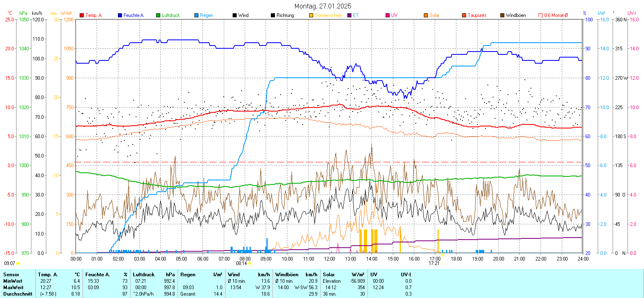This screenshot has width=644, height=298.
Task: Click the chart title Montag, 27.01.2025
Action: click(322, 6)
